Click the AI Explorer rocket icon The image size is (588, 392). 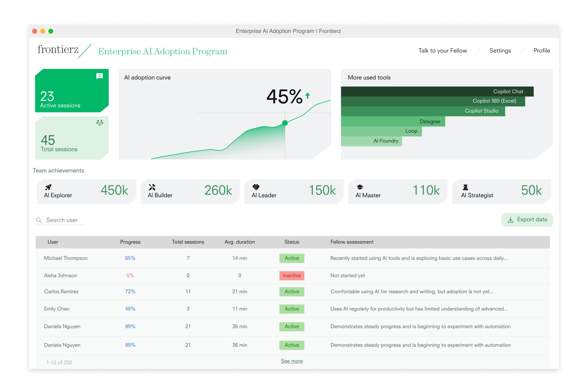click(x=48, y=187)
